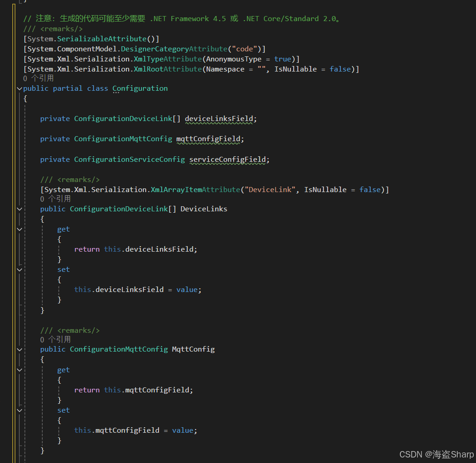Collapse the DeviceLinks property fold chevron
Screen dimensions: 476x463
(19, 209)
